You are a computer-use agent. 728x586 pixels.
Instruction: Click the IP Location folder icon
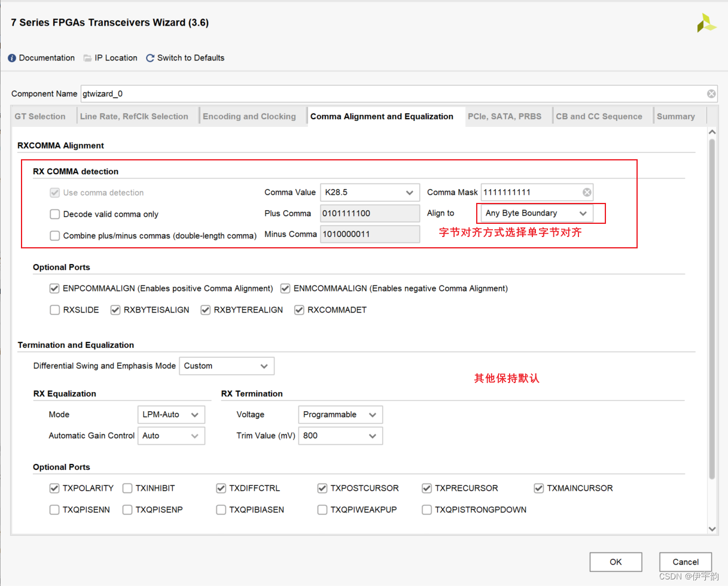(87, 58)
